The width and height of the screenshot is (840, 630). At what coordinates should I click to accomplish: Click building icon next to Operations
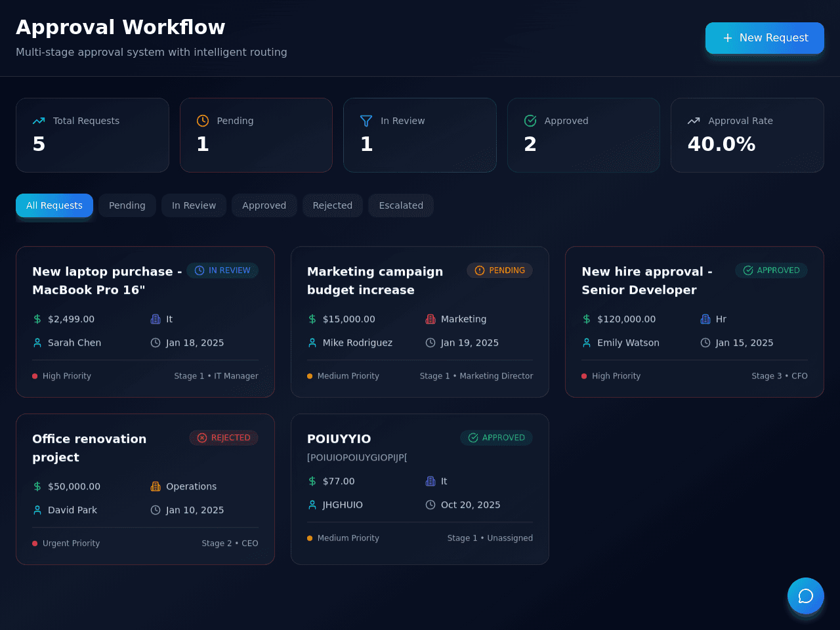click(156, 486)
